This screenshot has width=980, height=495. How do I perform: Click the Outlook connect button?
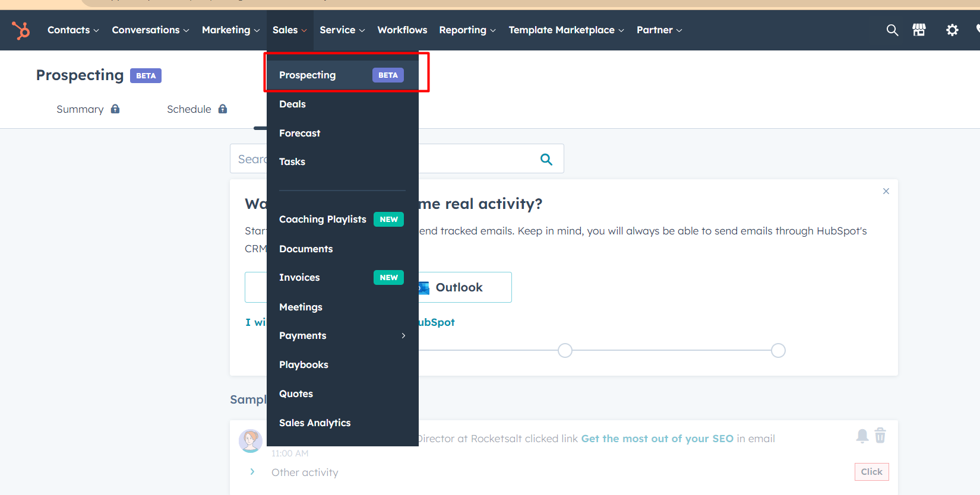click(x=465, y=287)
